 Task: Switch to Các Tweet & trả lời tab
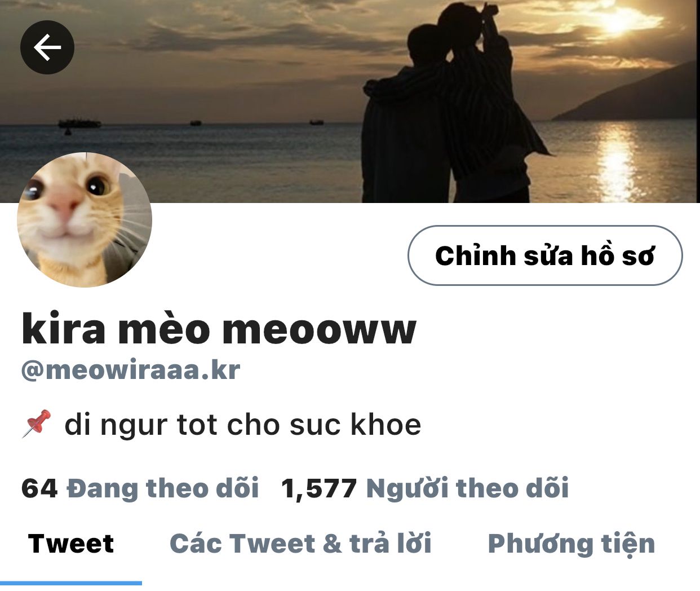point(300,544)
